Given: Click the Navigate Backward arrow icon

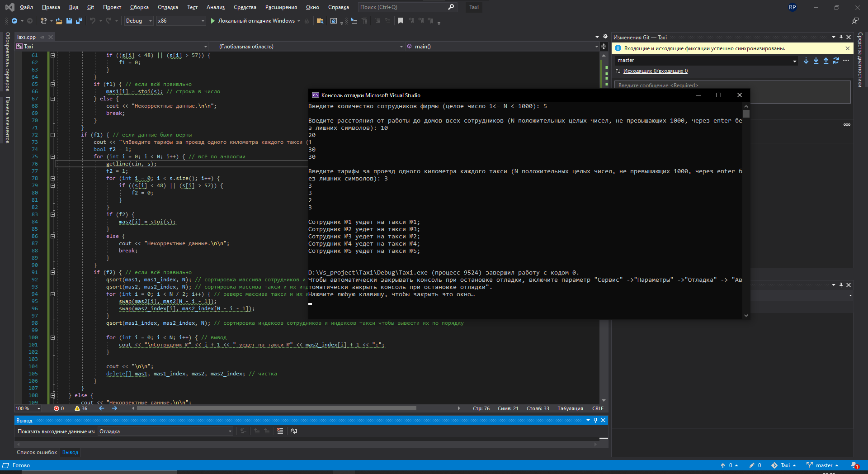Looking at the screenshot, I should pos(14,21).
